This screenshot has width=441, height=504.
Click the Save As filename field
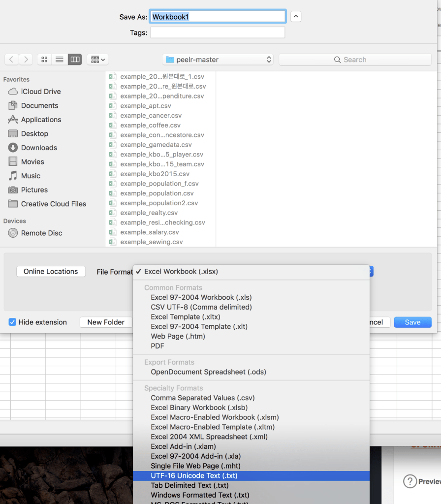point(218,16)
